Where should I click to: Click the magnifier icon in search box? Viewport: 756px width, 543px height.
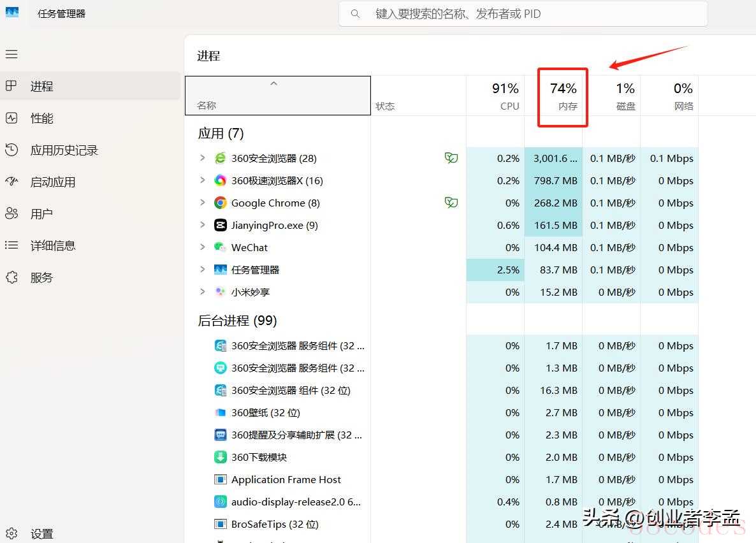pyautogui.click(x=355, y=14)
